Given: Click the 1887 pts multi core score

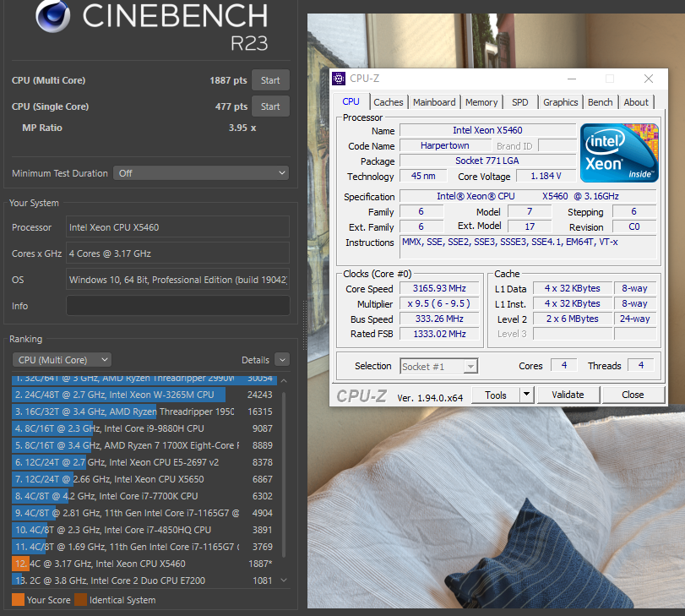Looking at the screenshot, I should click(x=228, y=80).
